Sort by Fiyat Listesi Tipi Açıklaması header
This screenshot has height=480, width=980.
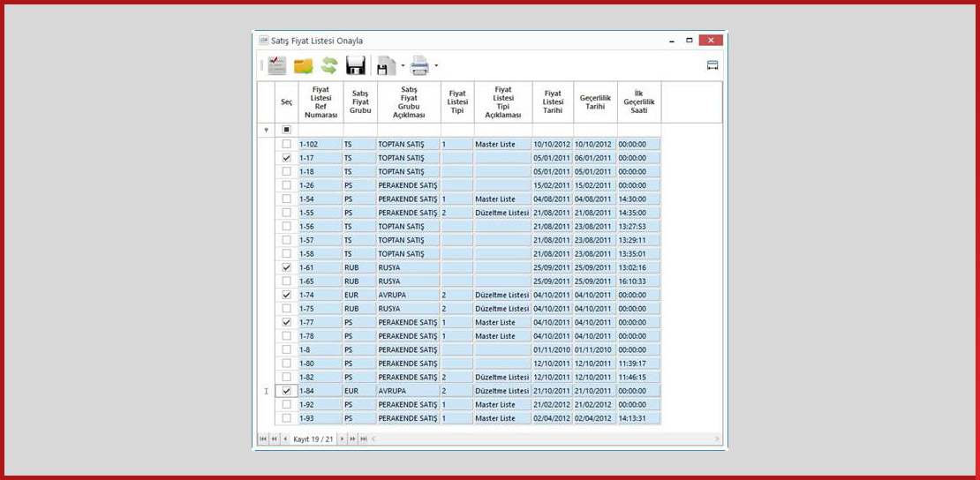503,101
